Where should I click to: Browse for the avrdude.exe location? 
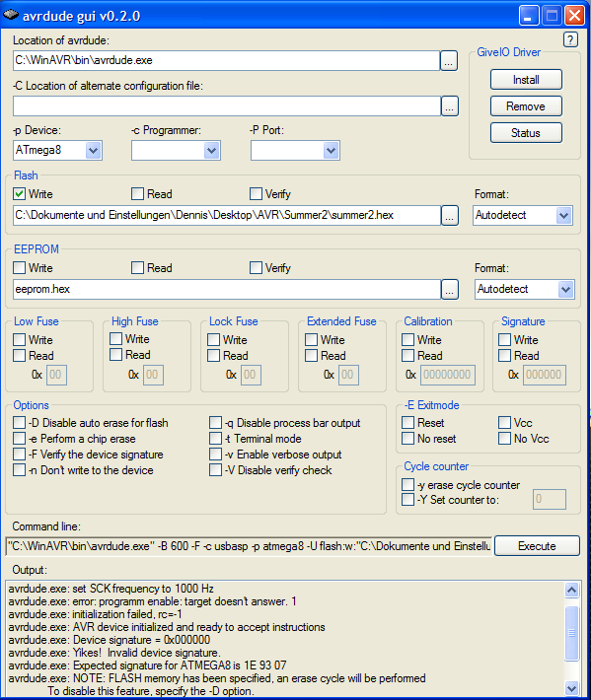[449, 60]
